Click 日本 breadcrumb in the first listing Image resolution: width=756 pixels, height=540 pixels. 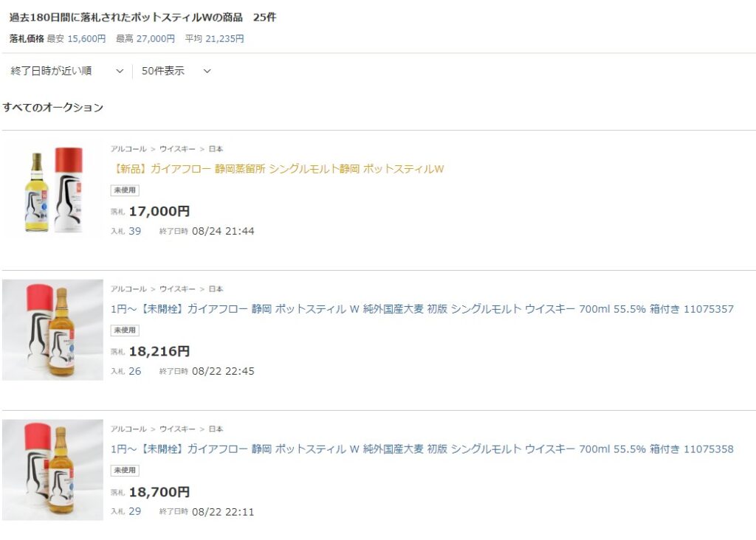click(216, 149)
